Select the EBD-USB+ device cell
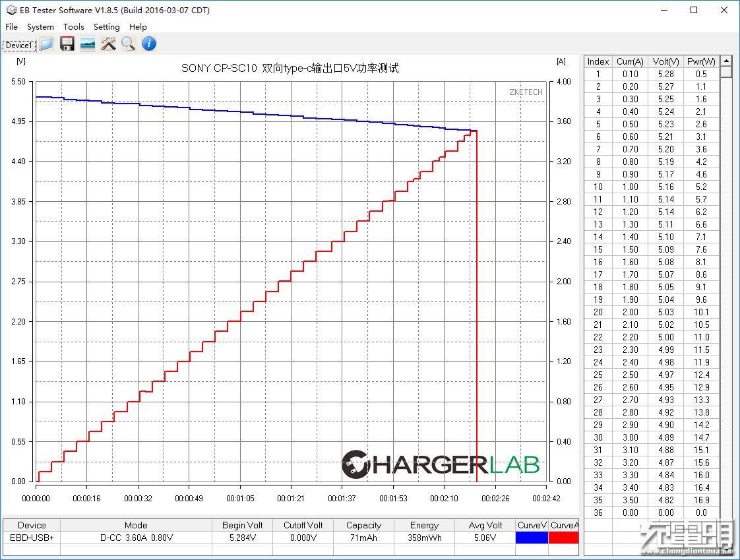The image size is (740, 560). pyautogui.click(x=32, y=538)
